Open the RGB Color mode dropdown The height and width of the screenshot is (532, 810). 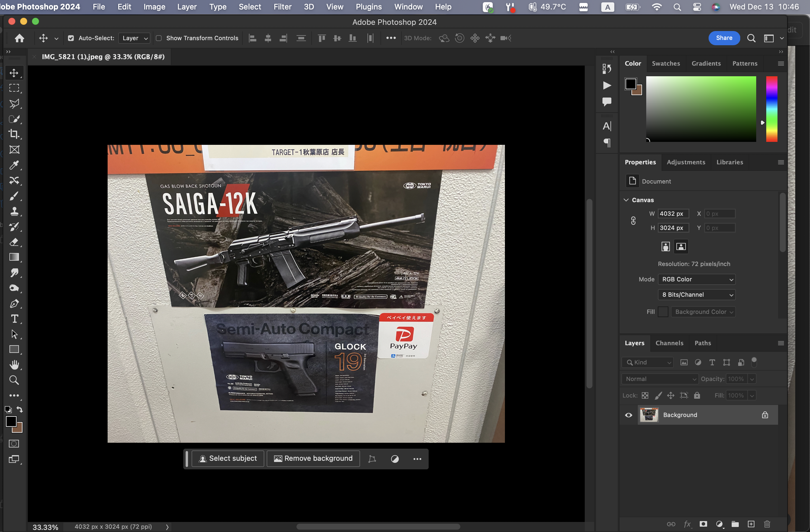pos(696,279)
